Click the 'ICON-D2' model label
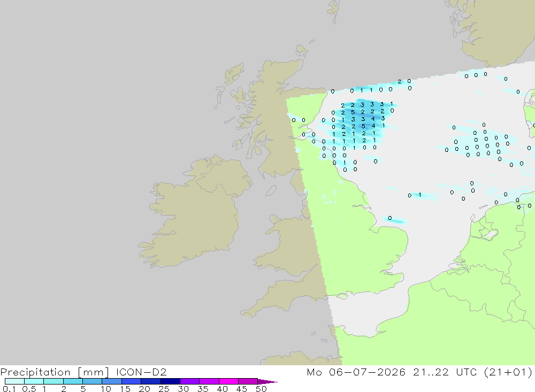This screenshot has height=392, width=535. click(x=141, y=372)
